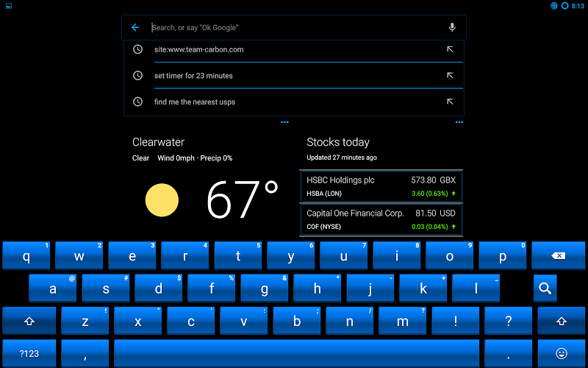Tap the l key
The height and width of the screenshot is (368, 588).
tap(476, 289)
